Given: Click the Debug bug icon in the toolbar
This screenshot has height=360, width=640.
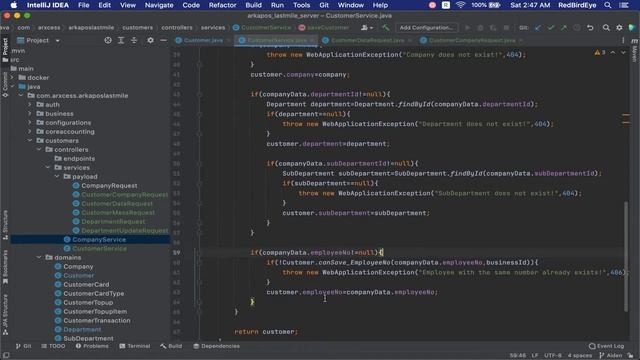Looking at the screenshot, I should coord(480,28).
